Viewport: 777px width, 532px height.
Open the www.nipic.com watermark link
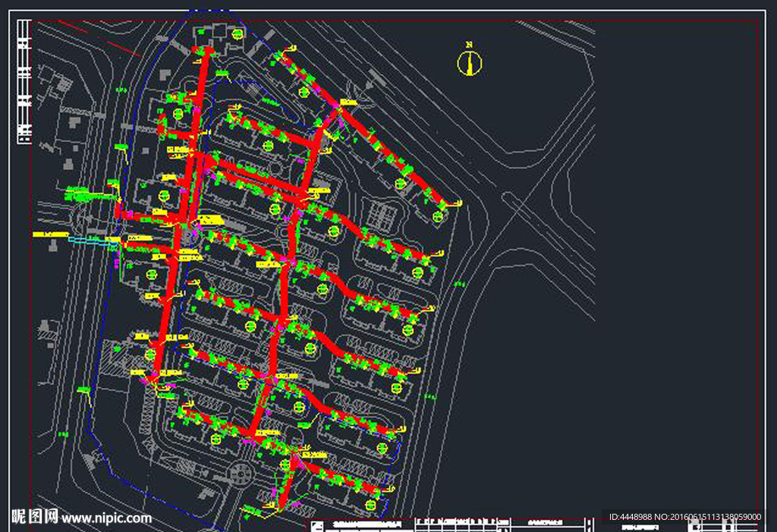click(x=106, y=518)
